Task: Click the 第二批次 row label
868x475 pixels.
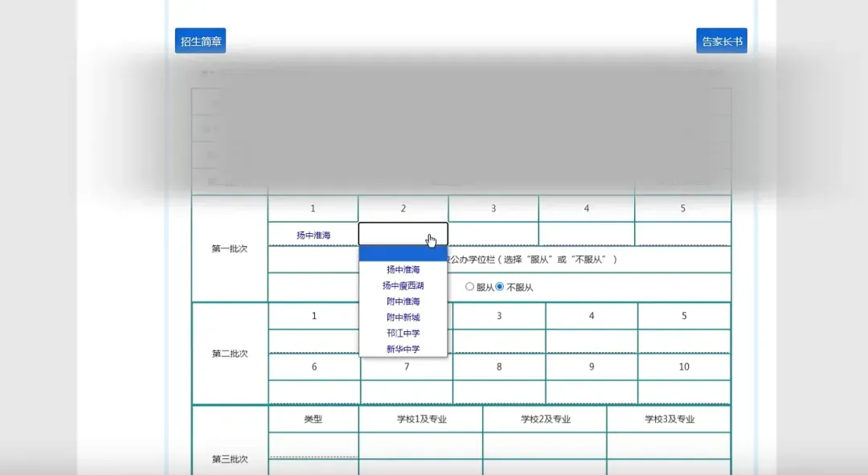Action: [230, 353]
